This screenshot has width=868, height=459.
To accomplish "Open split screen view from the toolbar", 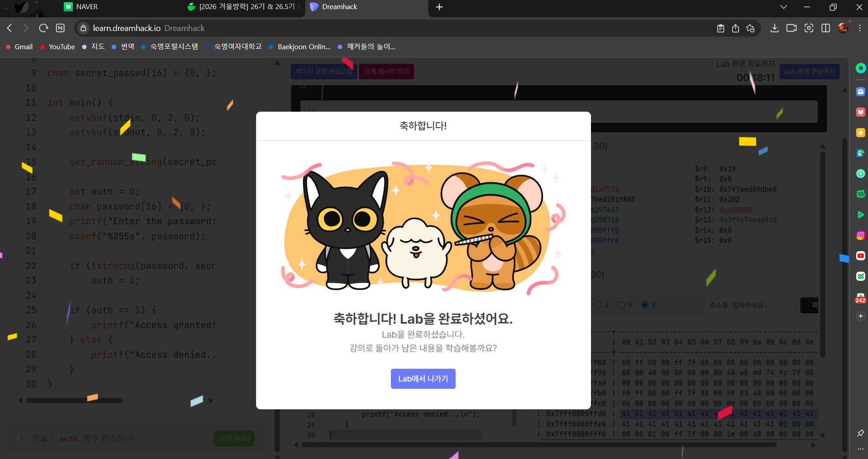I will click(x=826, y=28).
